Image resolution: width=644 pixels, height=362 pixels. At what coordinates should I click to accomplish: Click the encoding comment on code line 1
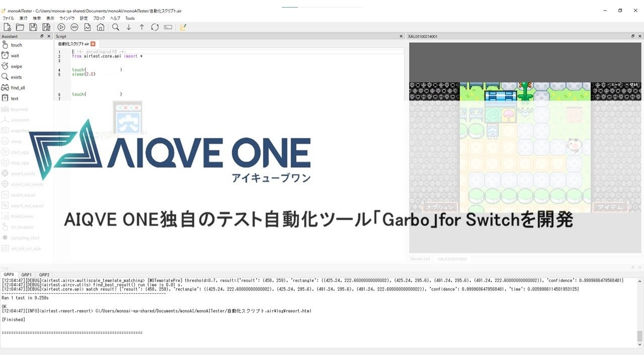tap(99, 52)
